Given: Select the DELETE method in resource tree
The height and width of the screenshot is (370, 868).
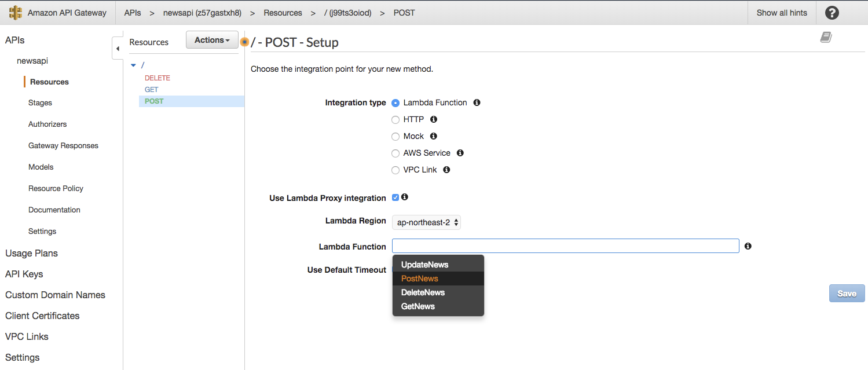Looking at the screenshot, I should [158, 78].
